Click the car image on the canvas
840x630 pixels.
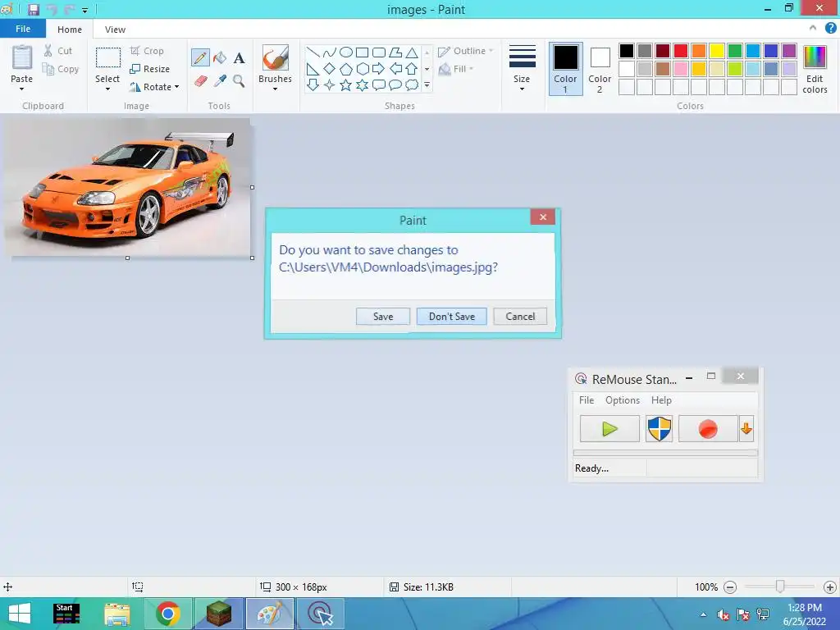127,188
